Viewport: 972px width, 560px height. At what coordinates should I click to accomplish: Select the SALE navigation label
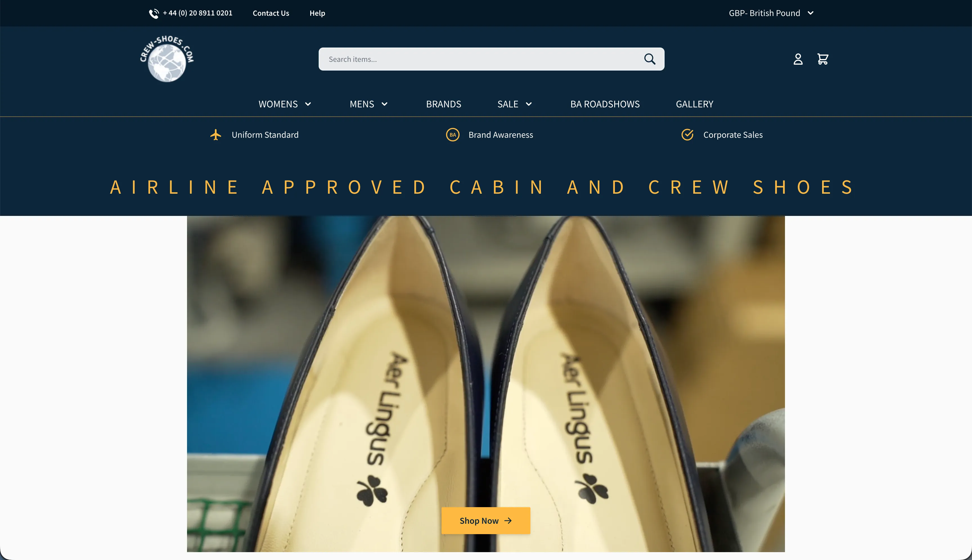(508, 104)
